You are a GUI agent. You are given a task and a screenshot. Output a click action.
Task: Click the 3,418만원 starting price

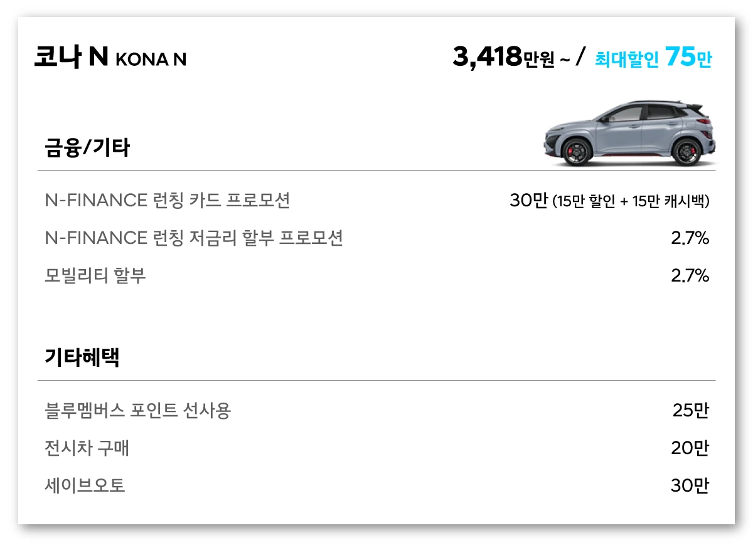[x=503, y=58]
